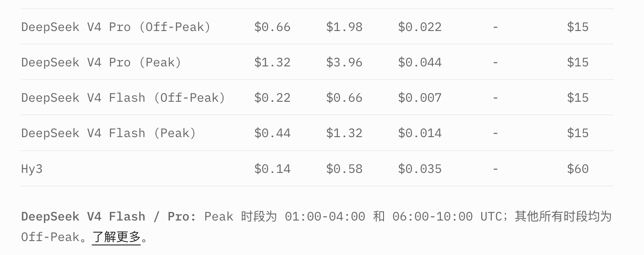
Task: Click the $0.014 price in Flash Peak row
Action: [420, 133]
